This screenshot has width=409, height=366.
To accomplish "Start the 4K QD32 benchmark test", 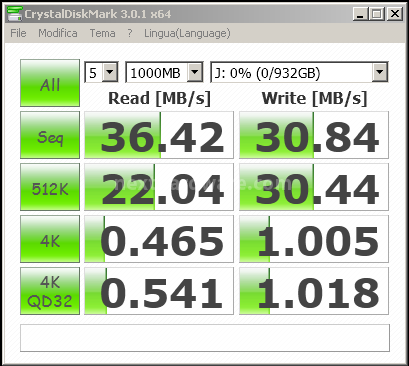I will click(x=50, y=291).
